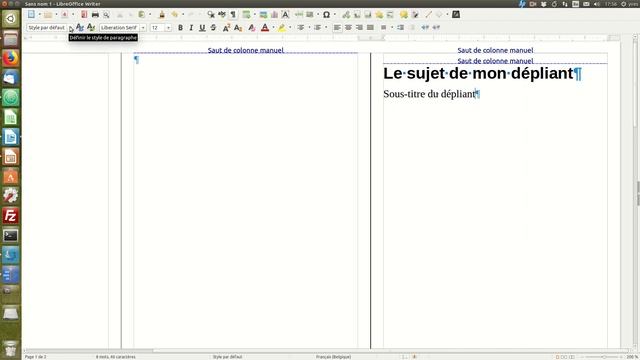
Task: Toggle Bold formatting
Action: coord(180,27)
